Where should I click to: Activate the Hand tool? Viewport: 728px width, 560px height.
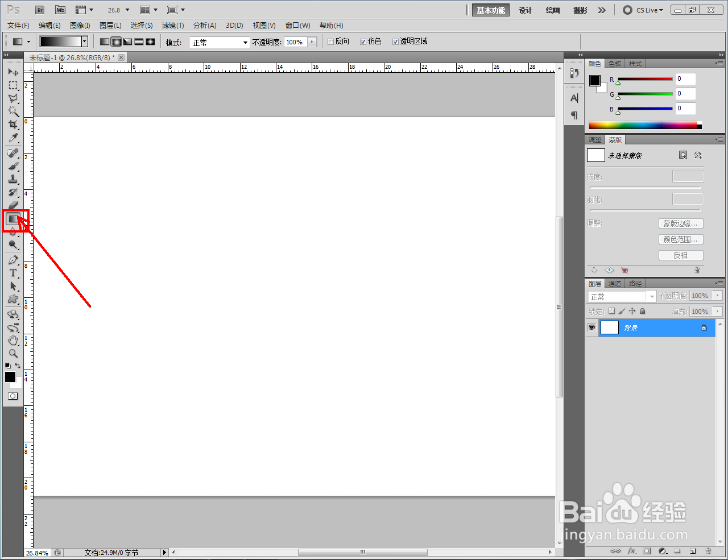[13, 341]
